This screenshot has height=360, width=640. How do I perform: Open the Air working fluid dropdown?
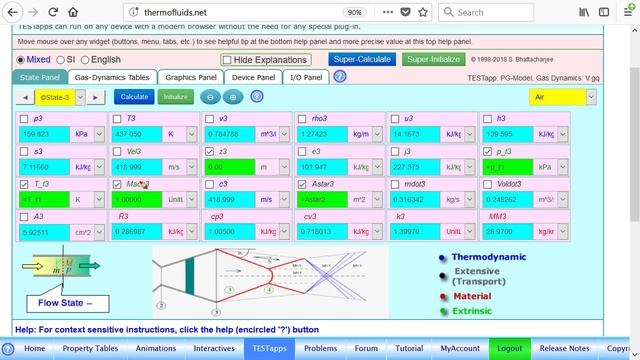click(x=591, y=97)
